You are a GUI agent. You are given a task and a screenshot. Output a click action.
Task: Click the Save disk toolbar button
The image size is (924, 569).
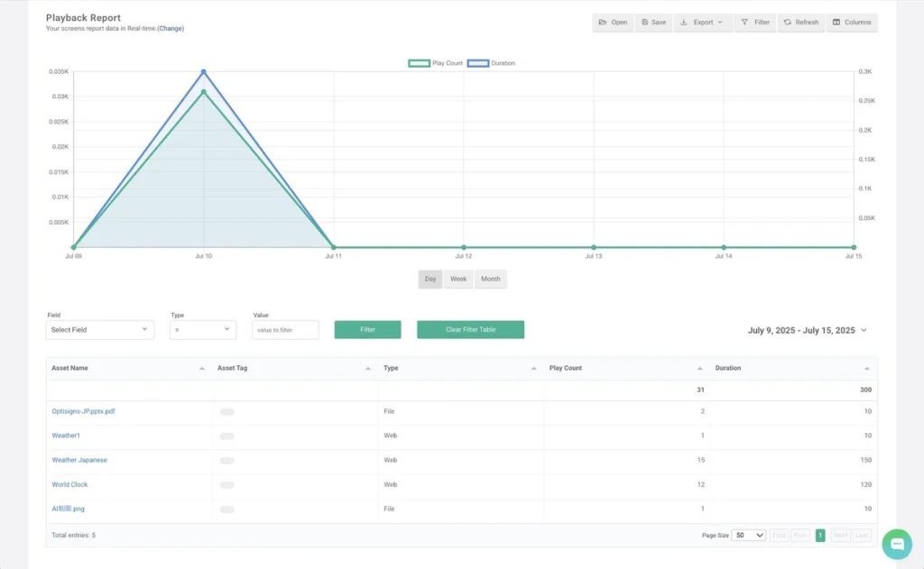tap(653, 23)
